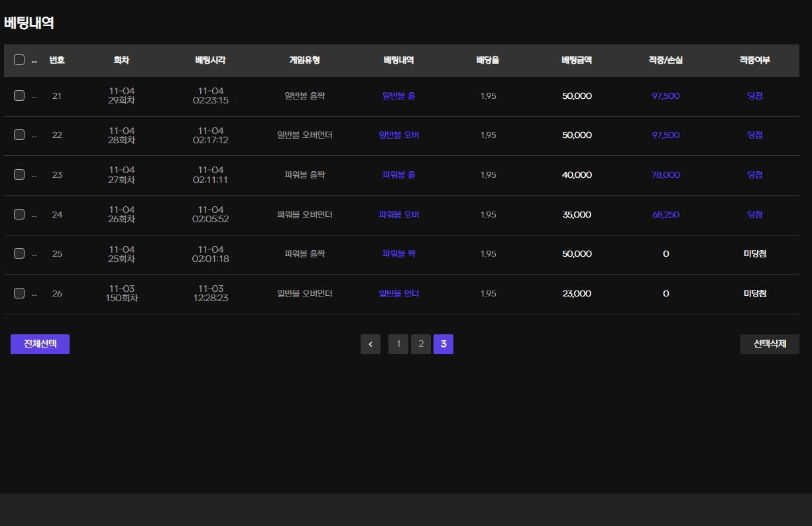Image resolution: width=812 pixels, height=526 pixels.
Task: Select the active page 3 button
Action: (x=443, y=344)
